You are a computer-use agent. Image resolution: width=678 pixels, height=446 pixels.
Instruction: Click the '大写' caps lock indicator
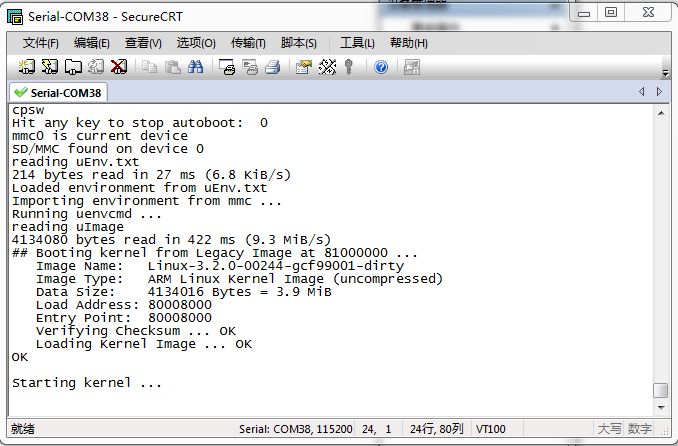pyautogui.click(x=609, y=429)
